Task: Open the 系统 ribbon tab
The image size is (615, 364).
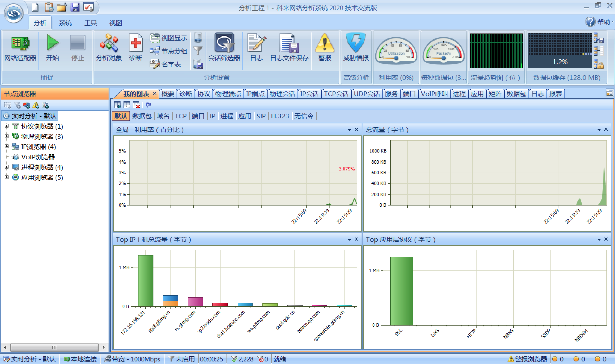Action: 65,23
